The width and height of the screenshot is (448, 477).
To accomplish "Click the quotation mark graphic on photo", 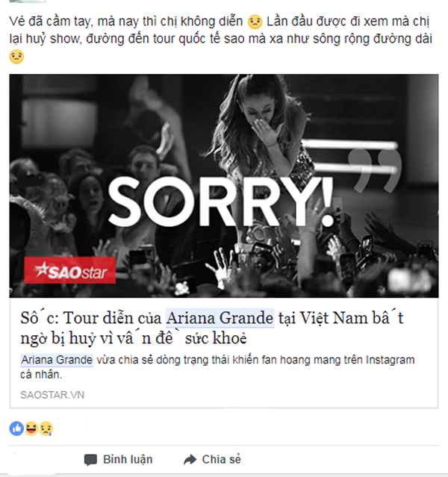I will 375,171.
